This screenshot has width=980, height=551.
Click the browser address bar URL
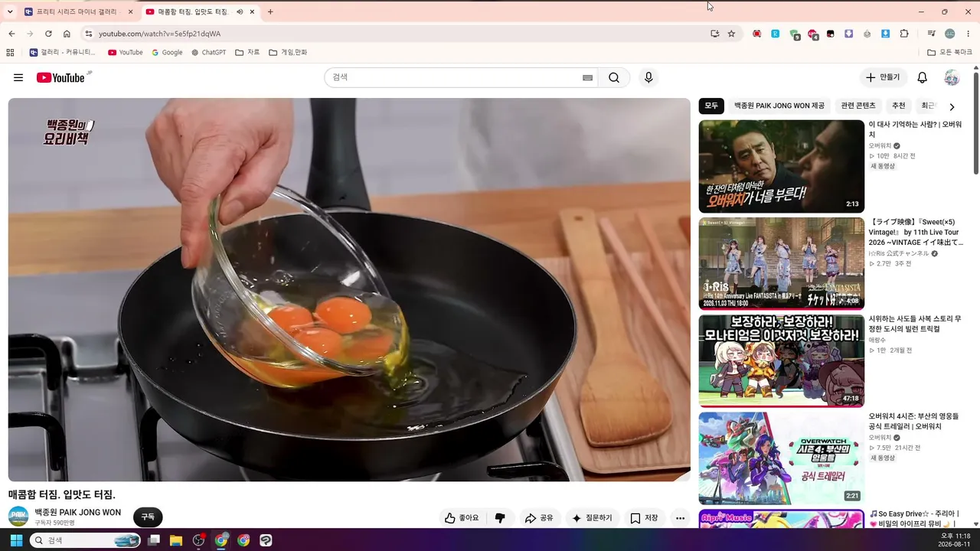(159, 34)
